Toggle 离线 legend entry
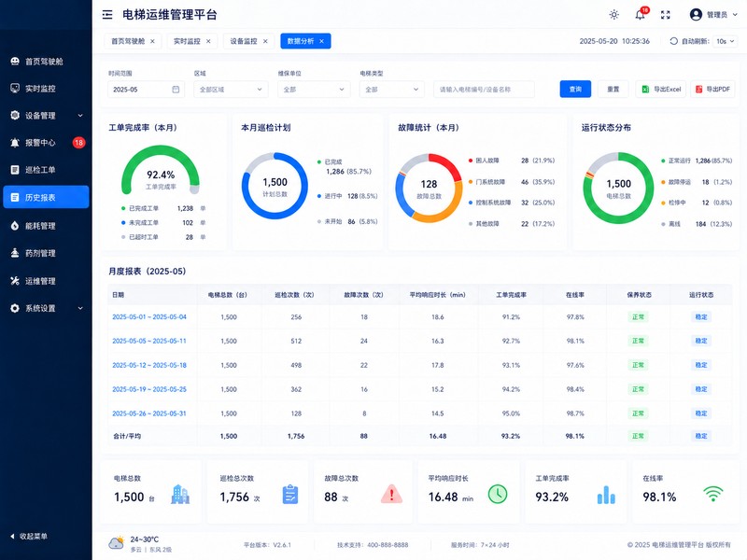Image resolution: width=747 pixels, height=560 pixels. click(x=696, y=224)
